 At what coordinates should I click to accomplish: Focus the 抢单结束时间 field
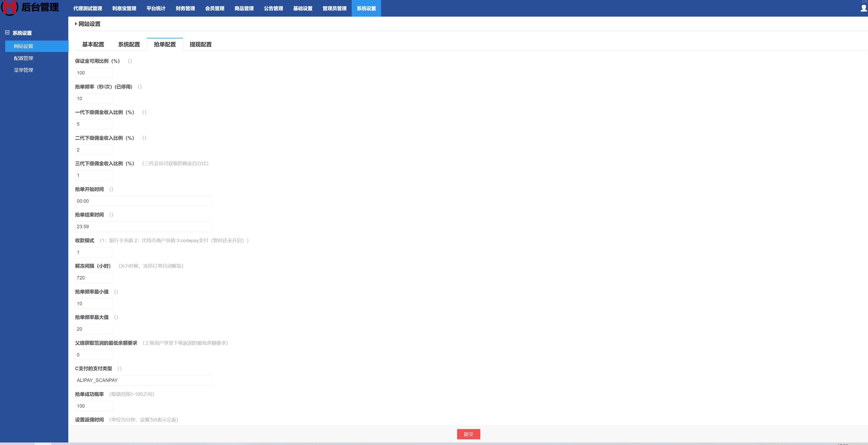143,227
